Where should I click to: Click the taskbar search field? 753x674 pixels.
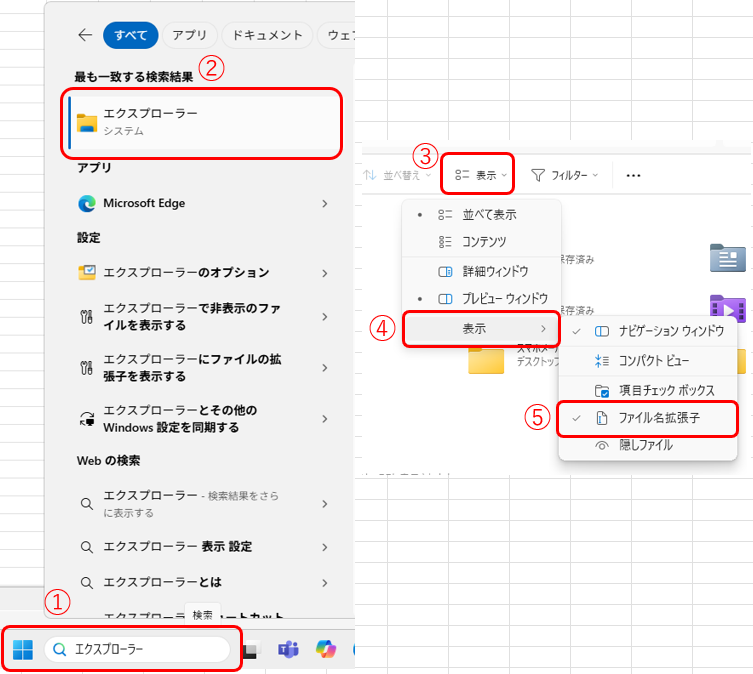tap(137, 649)
